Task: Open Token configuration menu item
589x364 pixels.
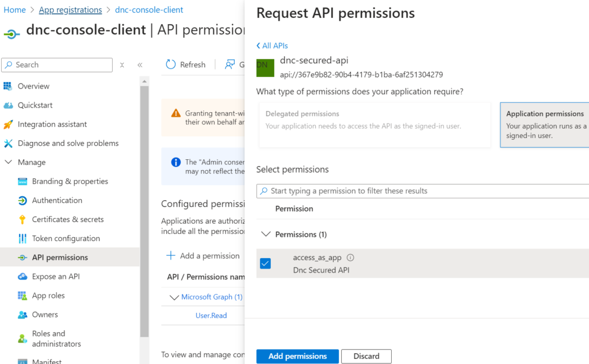Action: [x=66, y=239]
